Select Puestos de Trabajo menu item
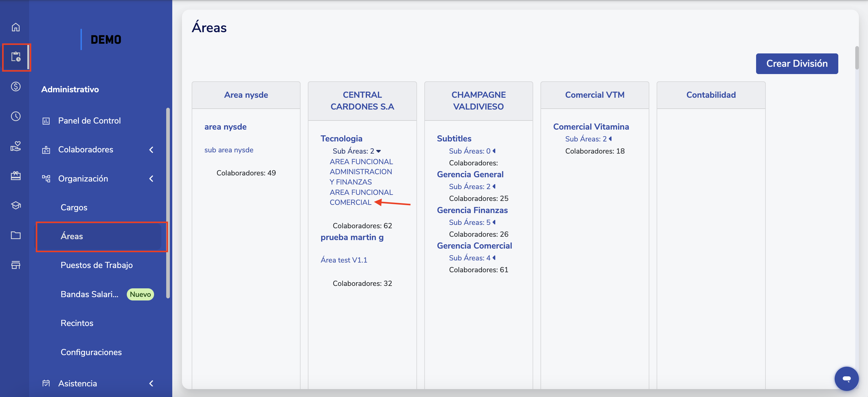The width and height of the screenshot is (868, 397). click(96, 265)
